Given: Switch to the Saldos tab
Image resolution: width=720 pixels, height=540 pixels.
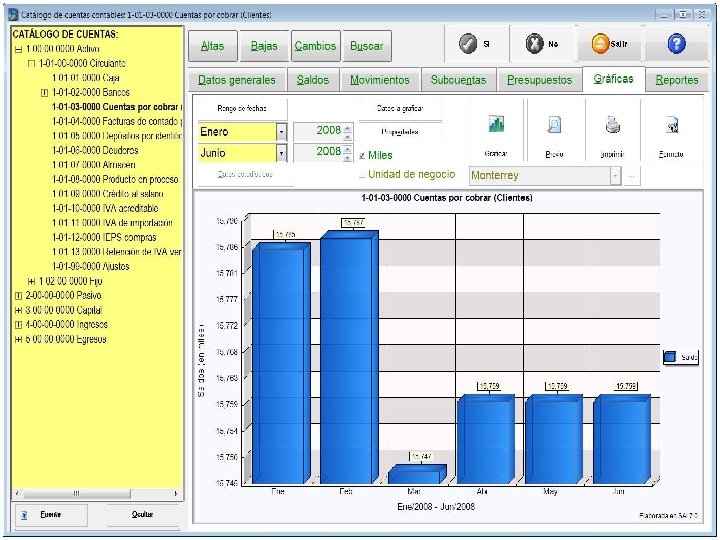Looking at the screenshot, I should pyautogui.click(x=313, y=80).
